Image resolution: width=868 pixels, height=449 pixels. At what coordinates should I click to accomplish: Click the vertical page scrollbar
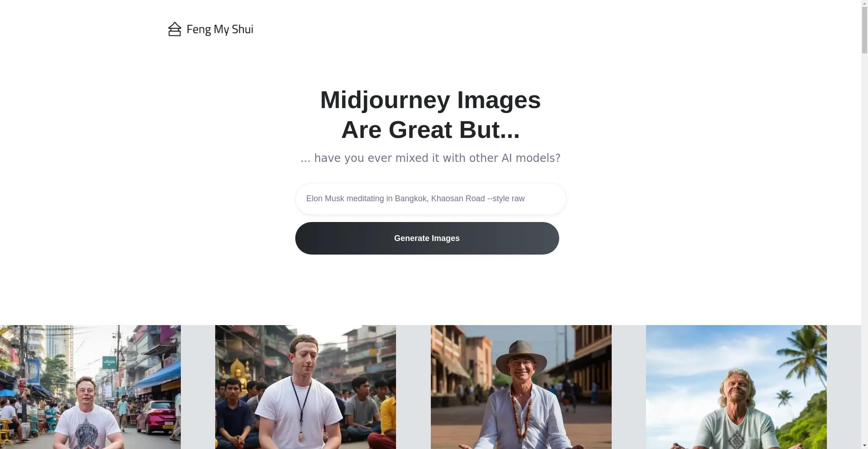tap(864, 224)
